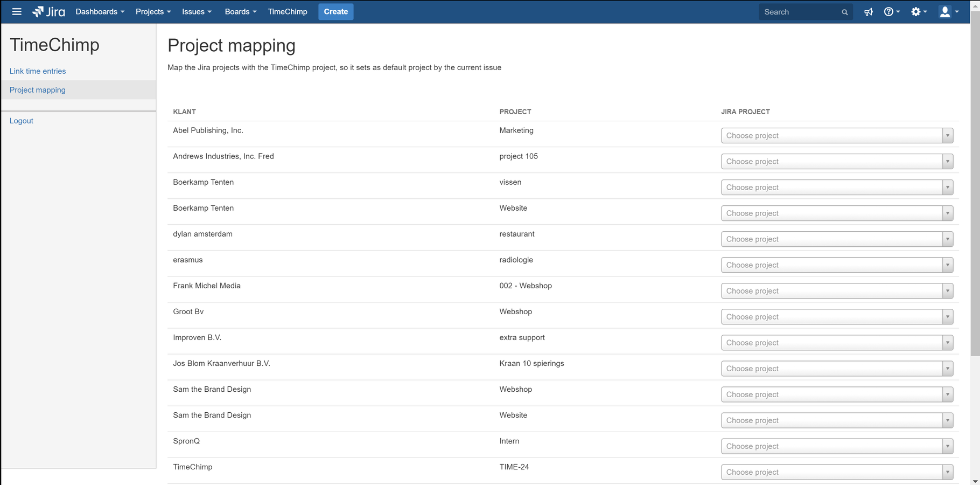Choose Jira project for project 105

837,162
